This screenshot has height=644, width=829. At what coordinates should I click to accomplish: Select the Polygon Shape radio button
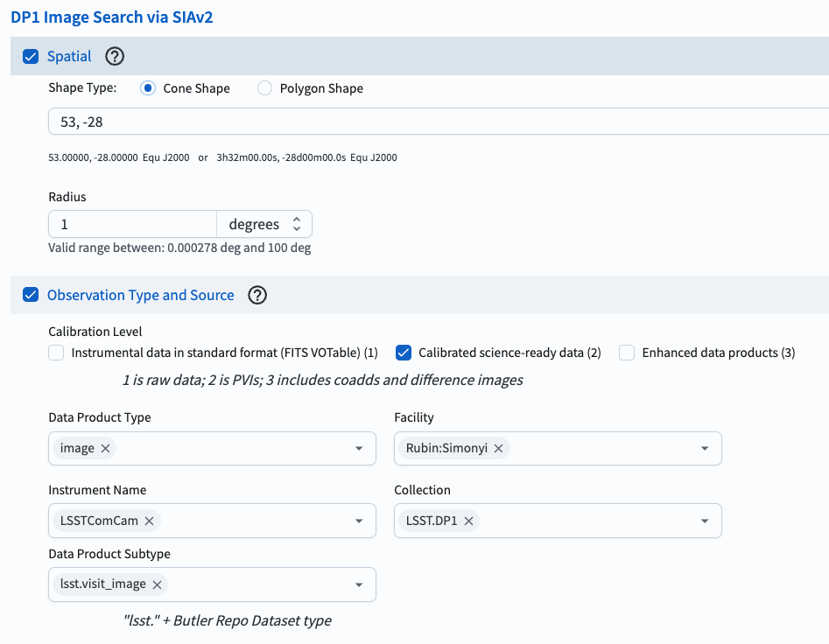click(x=264, y=87)
